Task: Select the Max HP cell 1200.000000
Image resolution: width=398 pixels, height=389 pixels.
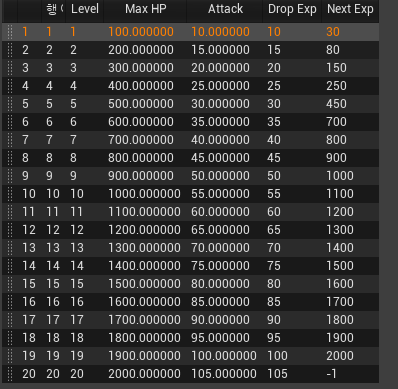Action: (x=144, y=230)
